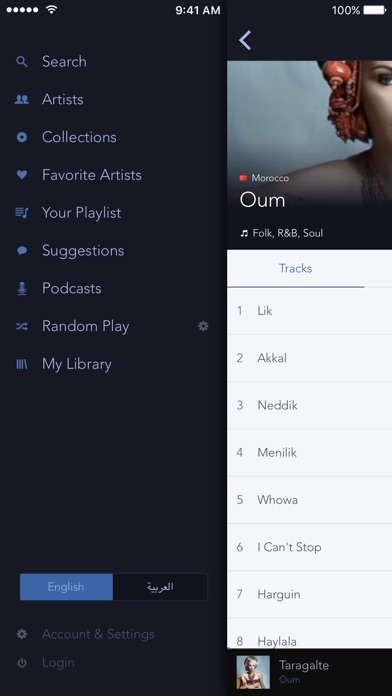Viewport: 392px width, 696px height.
Task: Go back with the left chevron
Action: 245,40
